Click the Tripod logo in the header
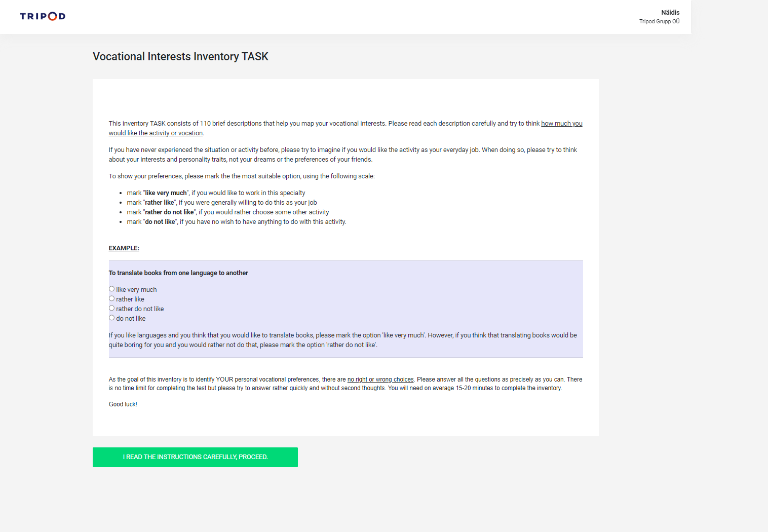Image resolution: width=768 pixels, height=532 pixels. pyautogui.click(x=43, y=16)
